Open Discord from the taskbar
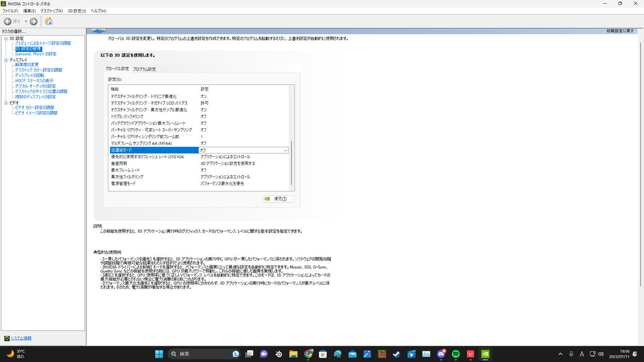 click(x=441, y=354)
